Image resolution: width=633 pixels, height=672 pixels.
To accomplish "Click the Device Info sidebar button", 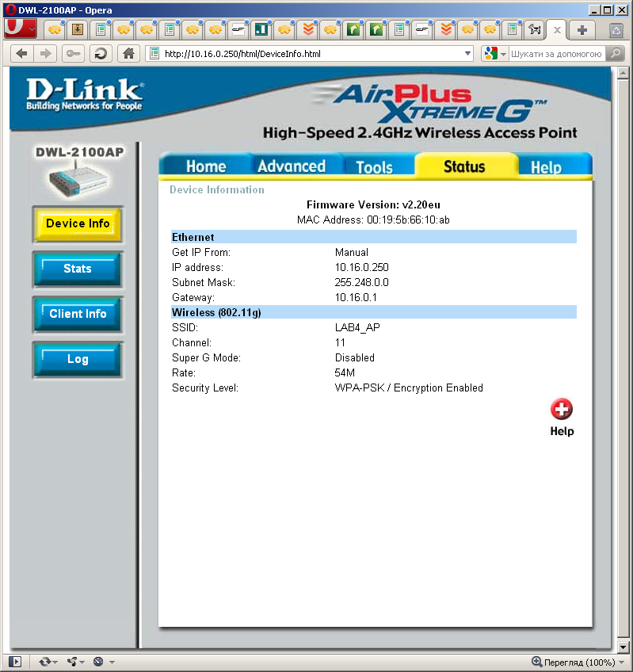I will click(x=78, y=223).
